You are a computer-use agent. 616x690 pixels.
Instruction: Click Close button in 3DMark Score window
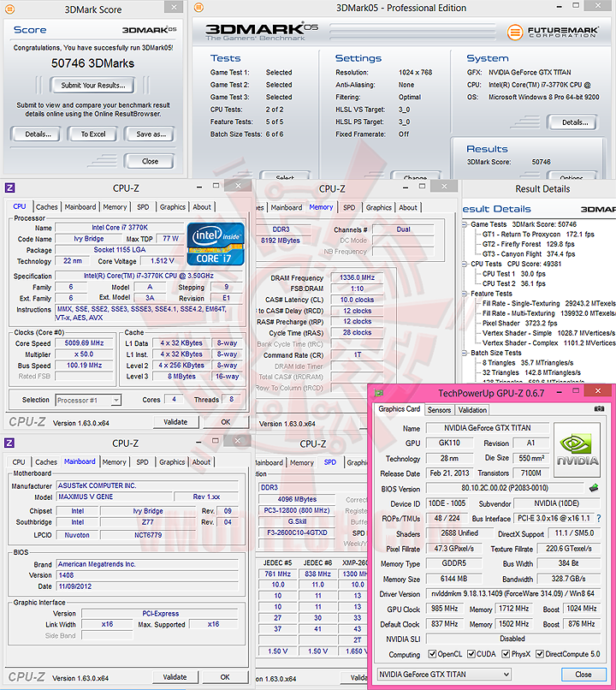150,161
